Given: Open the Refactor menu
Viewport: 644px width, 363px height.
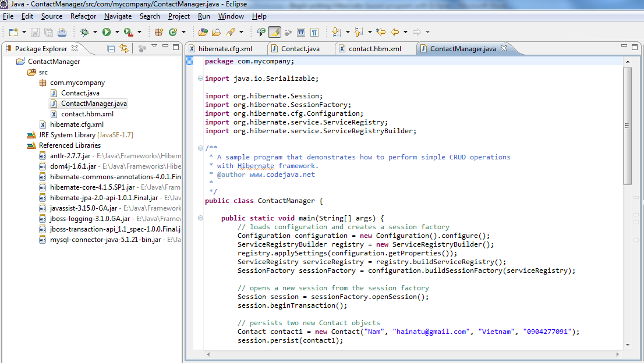Looking at the screenshot, I should tap(83, 16).
